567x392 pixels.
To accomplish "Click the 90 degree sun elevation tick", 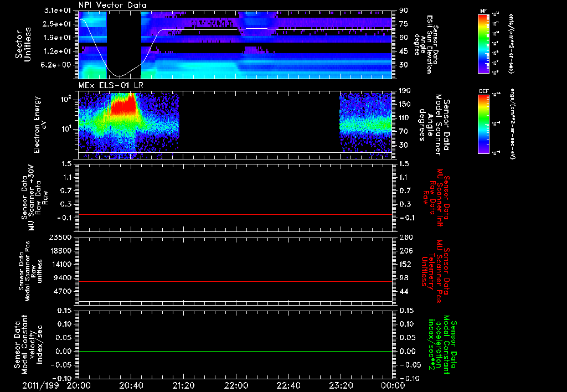I will click(x=404, y=11).
